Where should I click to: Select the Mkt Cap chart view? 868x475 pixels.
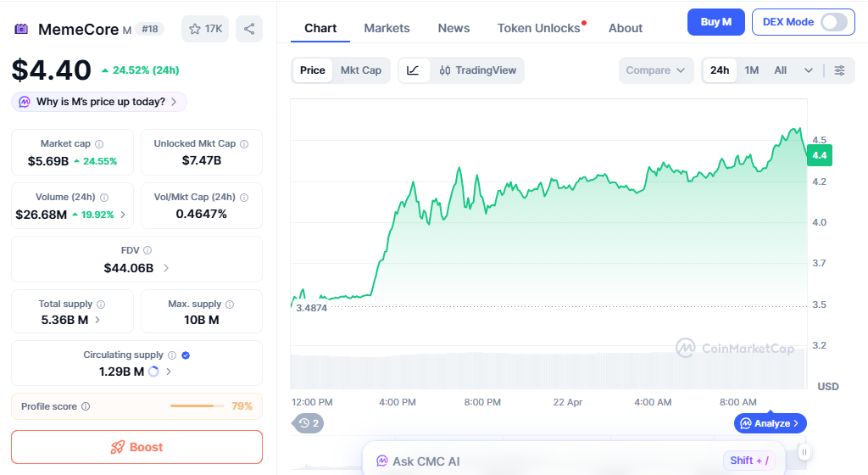tap(361, 70)
